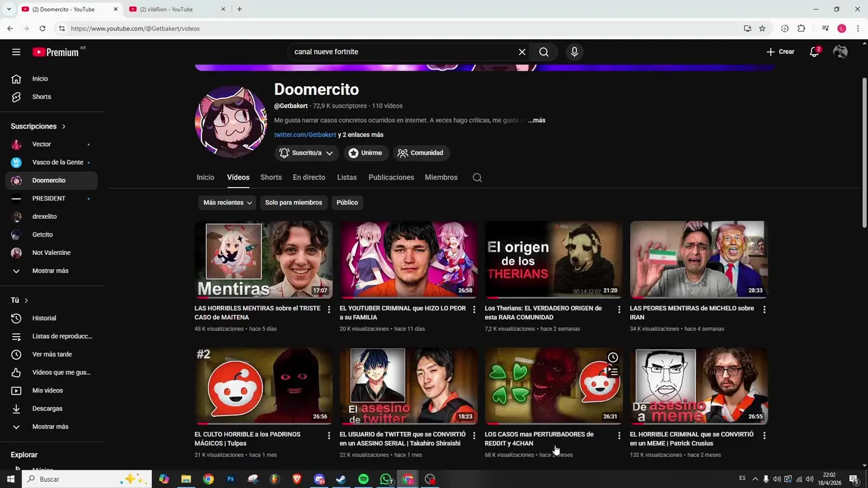Open LAS PEORES MENTIRAS DE MICHELO thumbnail

[x=698, y=260]
